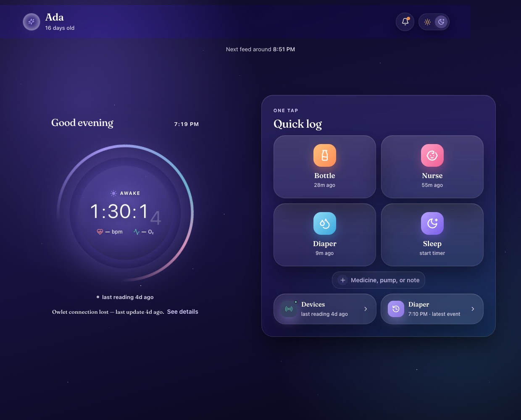Open Medicine, pump, or note
Screen dimensions: 521x420
coord(379,280)
